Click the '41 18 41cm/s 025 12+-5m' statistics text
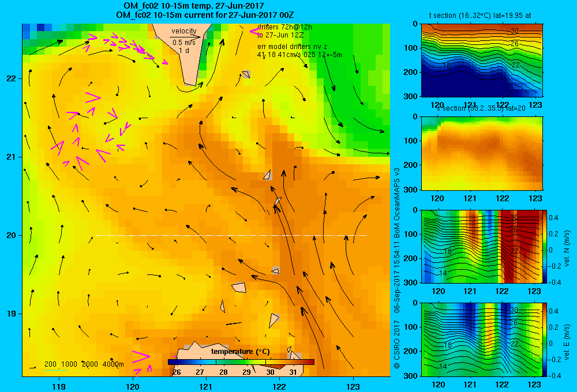 (299, 54)
